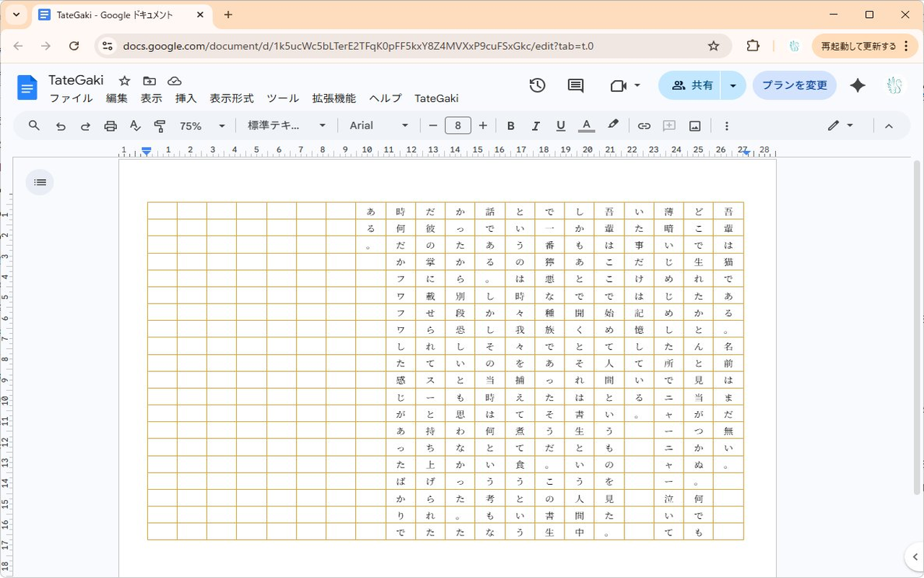Star this document

(124, 81)
